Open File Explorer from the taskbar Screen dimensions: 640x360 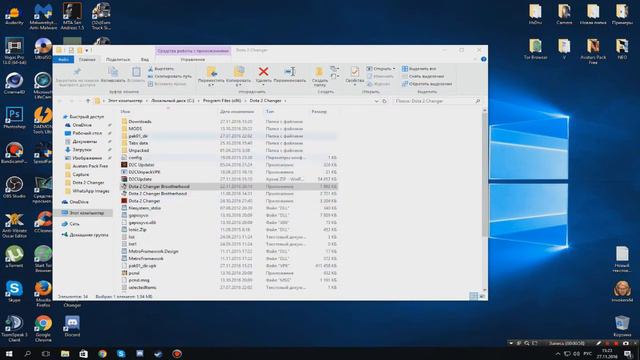[x=65, y=353]
